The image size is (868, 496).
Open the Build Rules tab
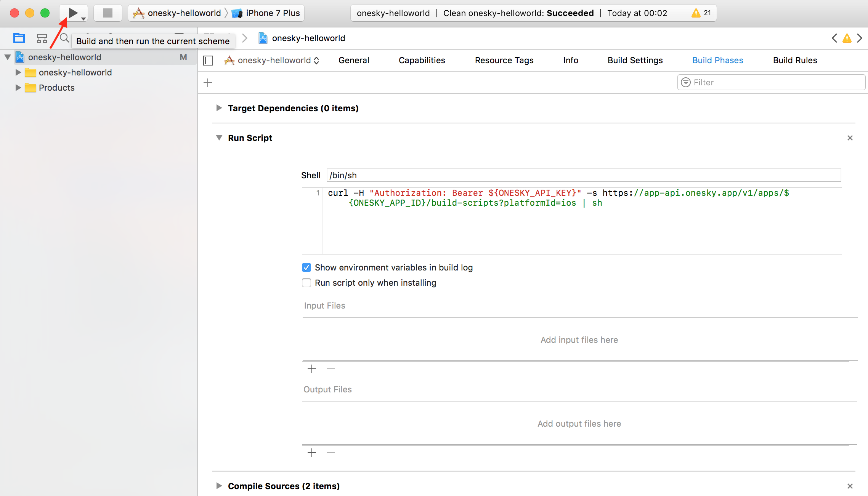[x=795, y=60]
